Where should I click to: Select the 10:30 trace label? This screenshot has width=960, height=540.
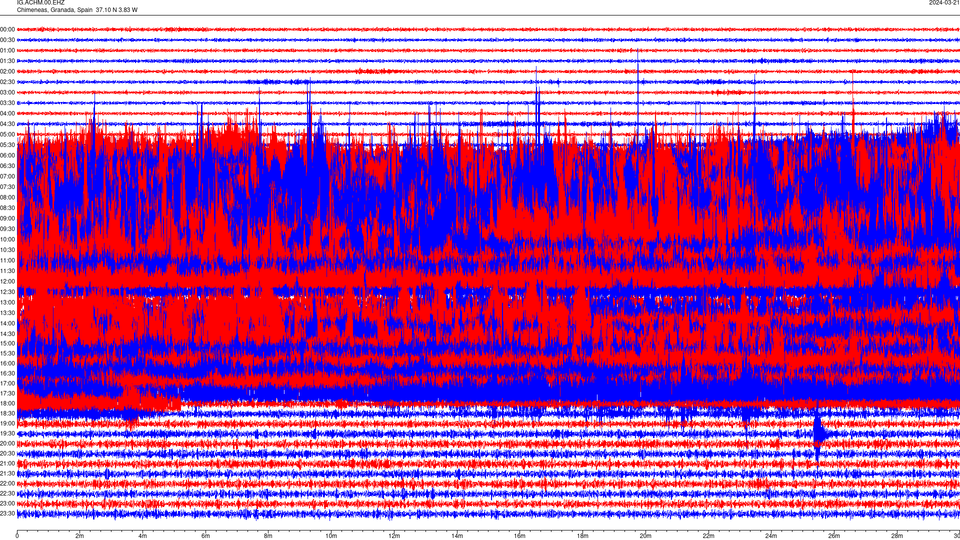(8, 250)
